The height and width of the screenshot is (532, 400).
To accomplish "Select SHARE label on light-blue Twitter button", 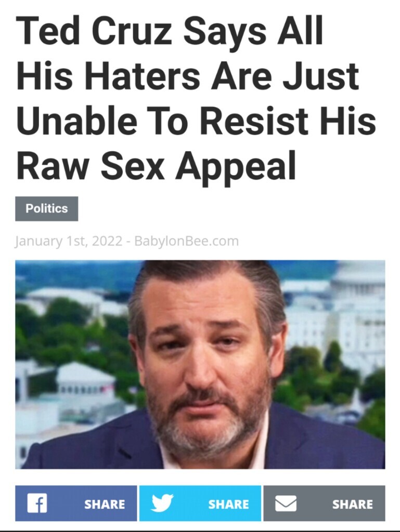I will (228, 504).
